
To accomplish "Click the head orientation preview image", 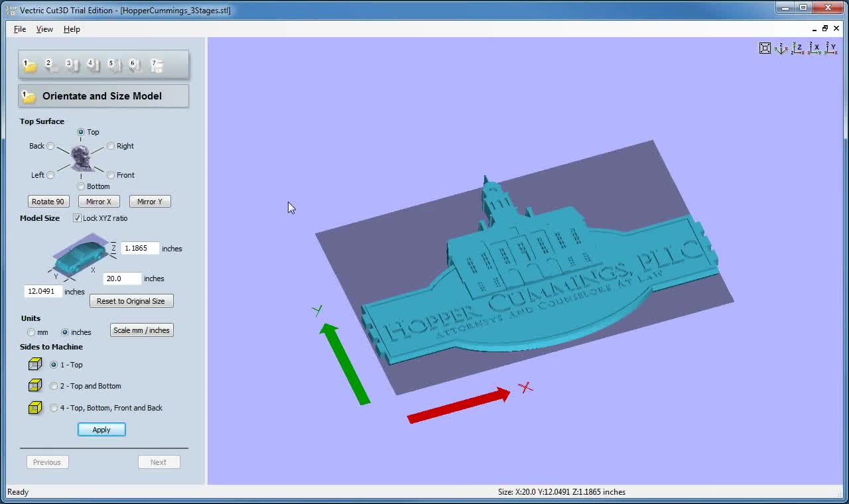I will [81, 158].
